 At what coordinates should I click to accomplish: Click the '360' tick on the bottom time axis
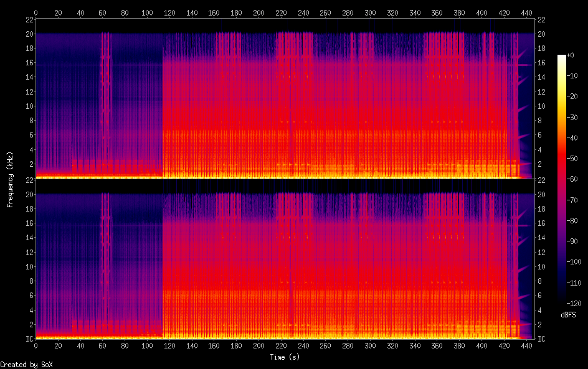[437, 347]
